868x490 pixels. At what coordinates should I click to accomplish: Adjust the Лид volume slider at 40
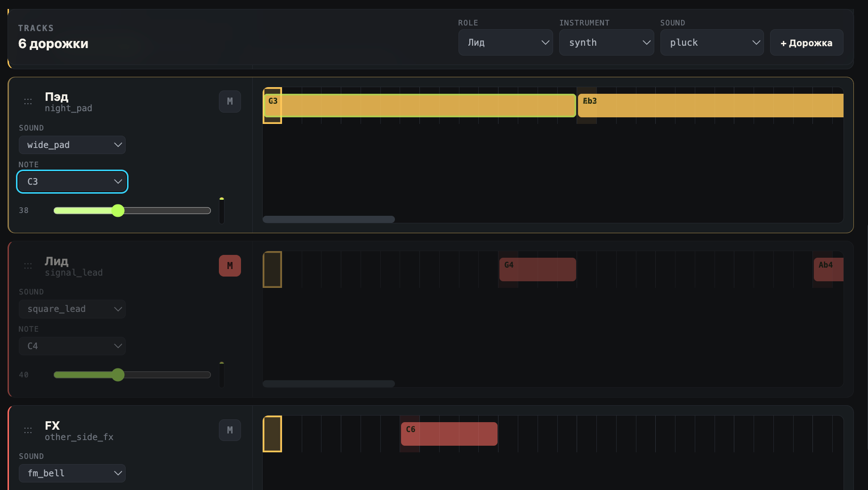coord(132,375)
